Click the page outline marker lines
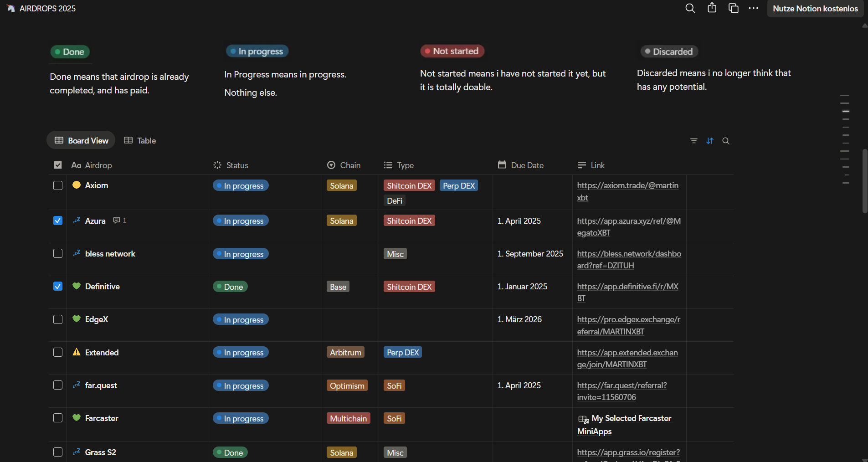 [845, 139]
